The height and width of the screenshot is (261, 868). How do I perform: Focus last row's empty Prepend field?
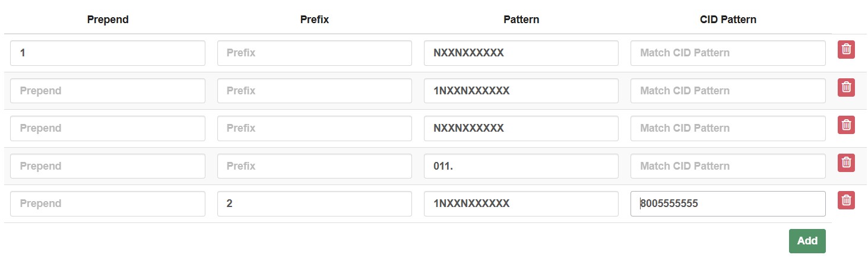coord(107,203)
